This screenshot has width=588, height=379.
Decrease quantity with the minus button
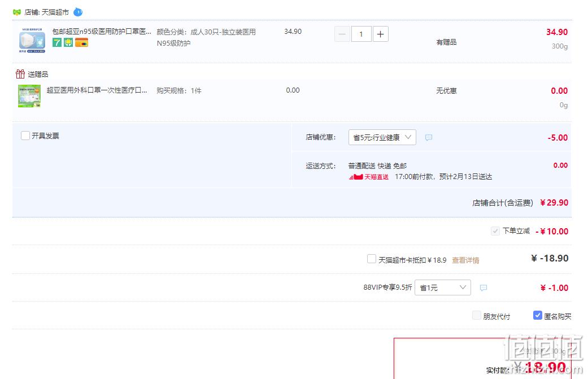[x=342, y=34]
